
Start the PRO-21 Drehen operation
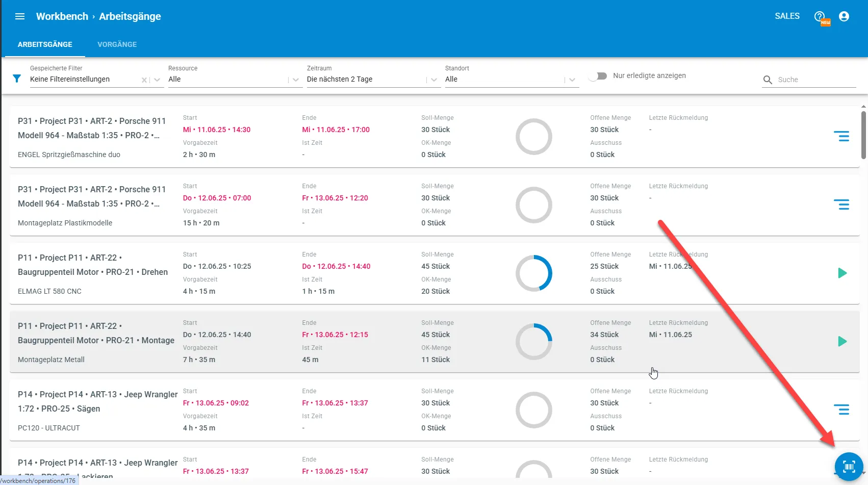(843, 273)
